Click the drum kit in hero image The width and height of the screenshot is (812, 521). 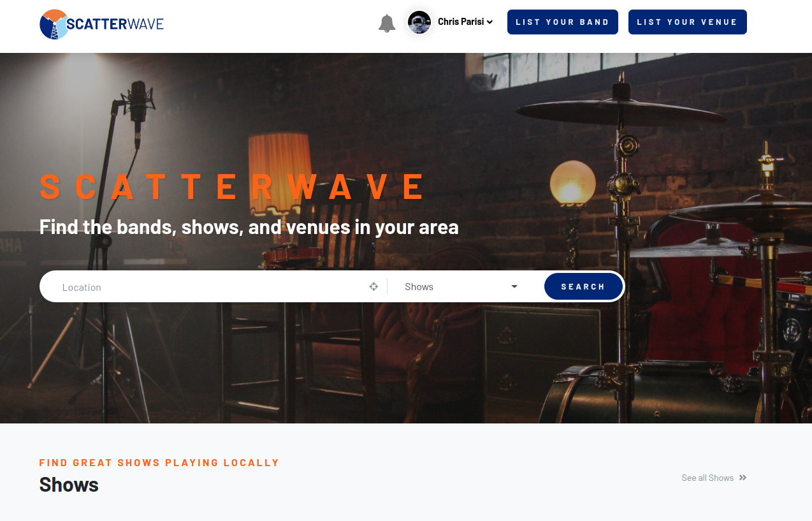click(676, 255)
